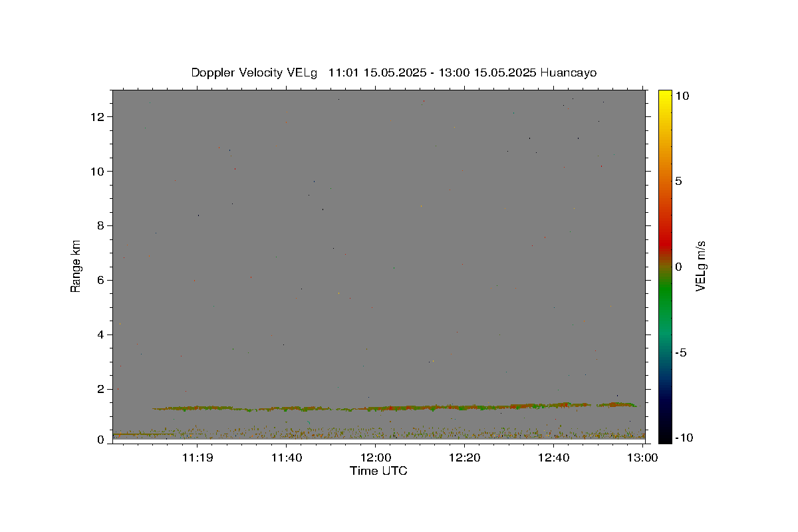Click the range axis tick label '2'
Viewport: 798px width, 532px height.
pyautogui.click(x=102, y=390)
